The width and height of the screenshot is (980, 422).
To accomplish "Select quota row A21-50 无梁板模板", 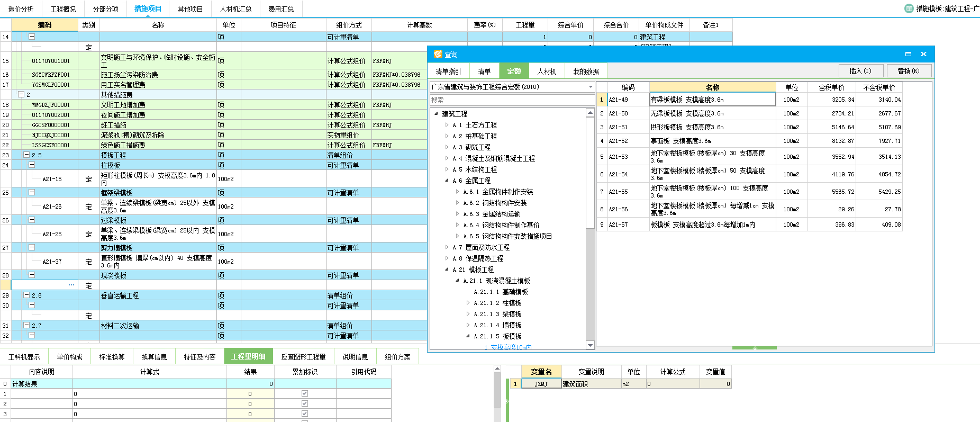I will [x=749, y=113].
